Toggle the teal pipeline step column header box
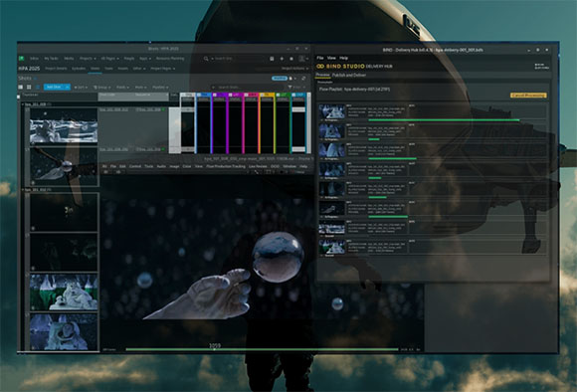The height and width of the screenshot is (392, 577). click(294, 95)
